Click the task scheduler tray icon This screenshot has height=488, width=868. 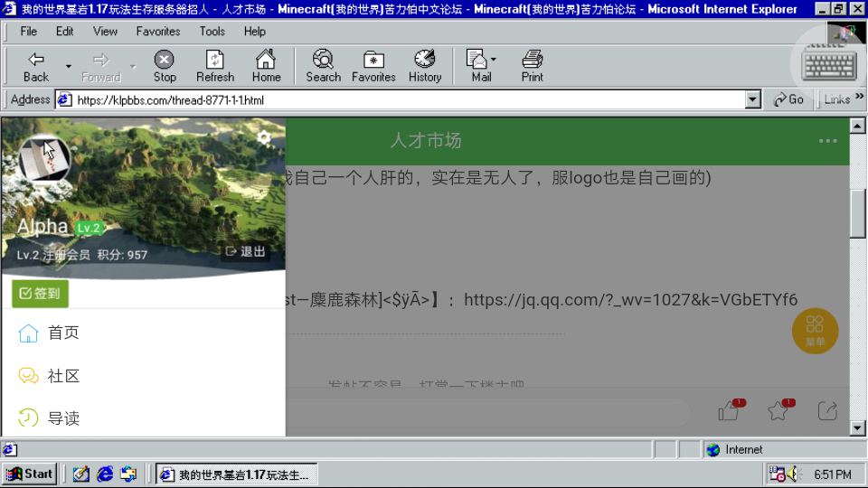(778, 474)
